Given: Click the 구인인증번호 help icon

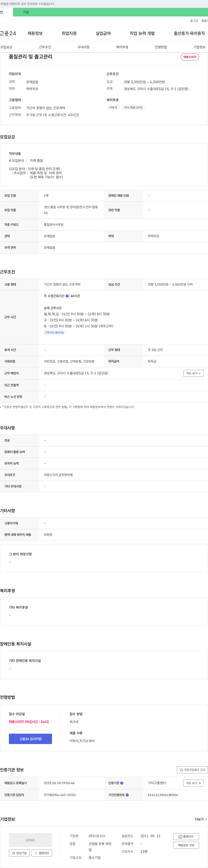Looking at the screenshot, I should [127, 795].
